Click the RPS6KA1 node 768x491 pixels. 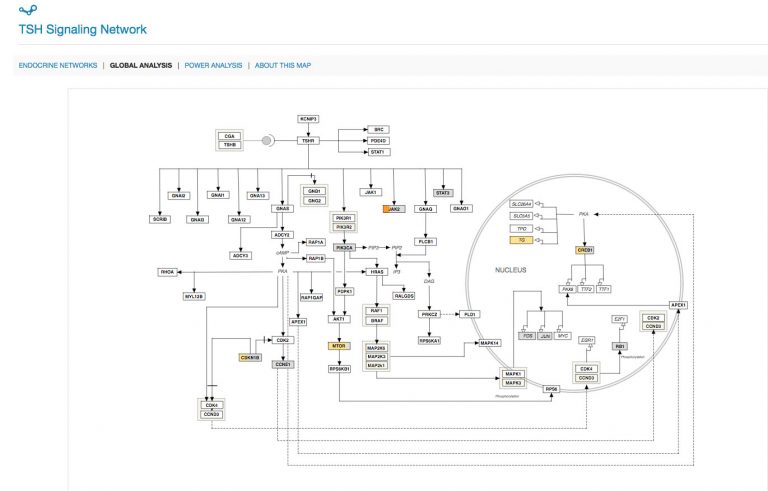429,340
